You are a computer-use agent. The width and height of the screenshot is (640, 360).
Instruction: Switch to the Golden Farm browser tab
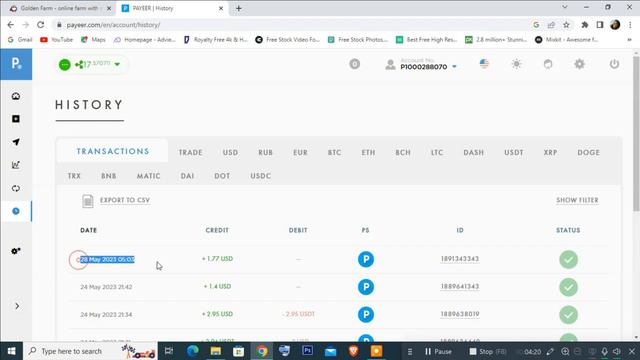click(59, 8)
